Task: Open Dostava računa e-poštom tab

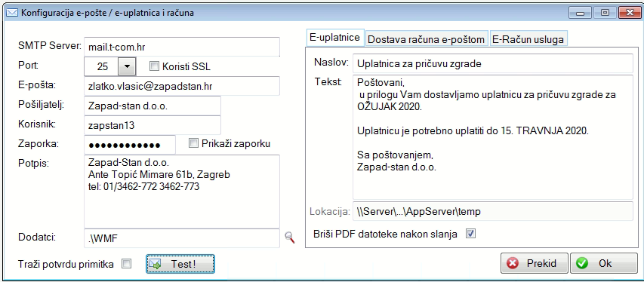Action: pos(427,39)
